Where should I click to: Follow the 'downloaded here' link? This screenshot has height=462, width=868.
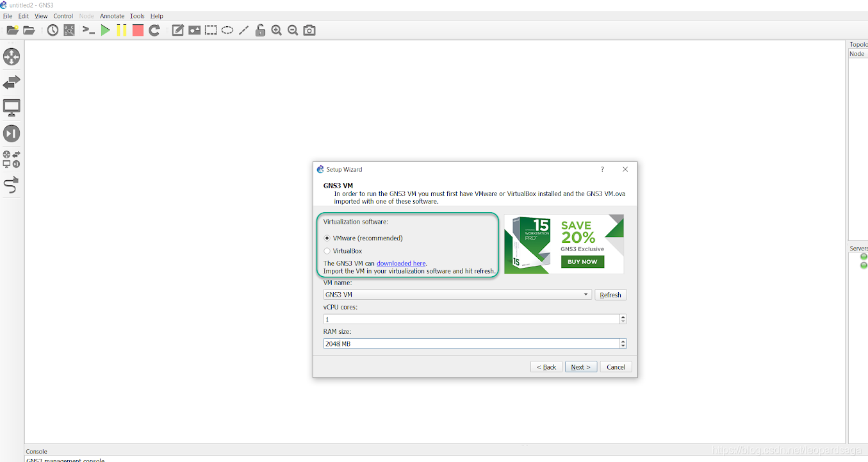(x=401, y=263)
